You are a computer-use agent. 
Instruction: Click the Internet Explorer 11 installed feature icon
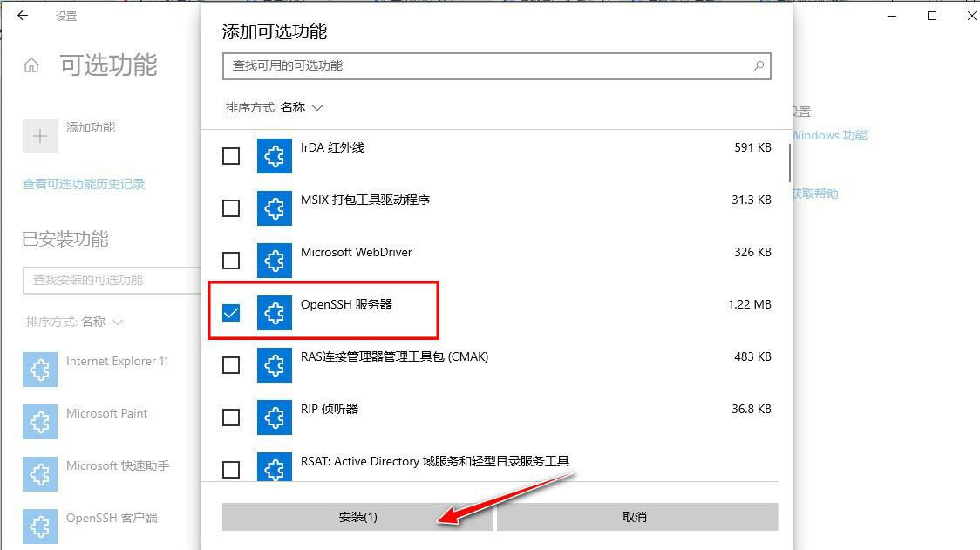click(x=40, y=370)
